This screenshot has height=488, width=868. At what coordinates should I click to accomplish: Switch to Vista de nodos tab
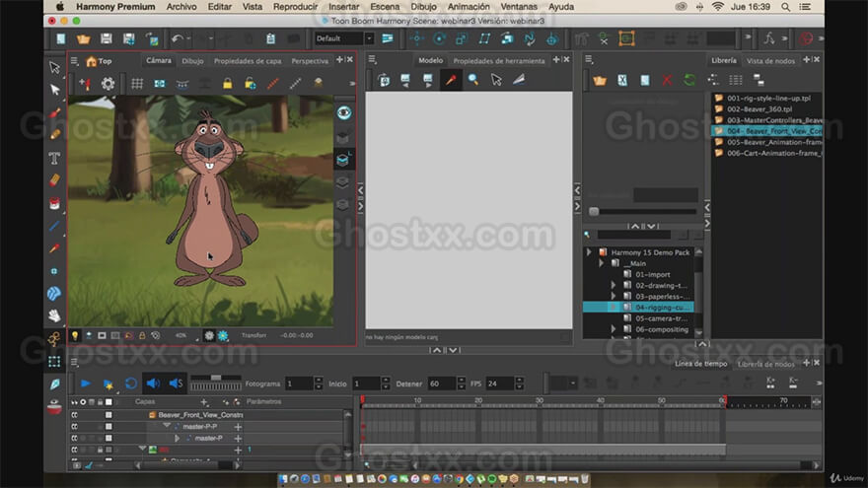click(770, 61)
